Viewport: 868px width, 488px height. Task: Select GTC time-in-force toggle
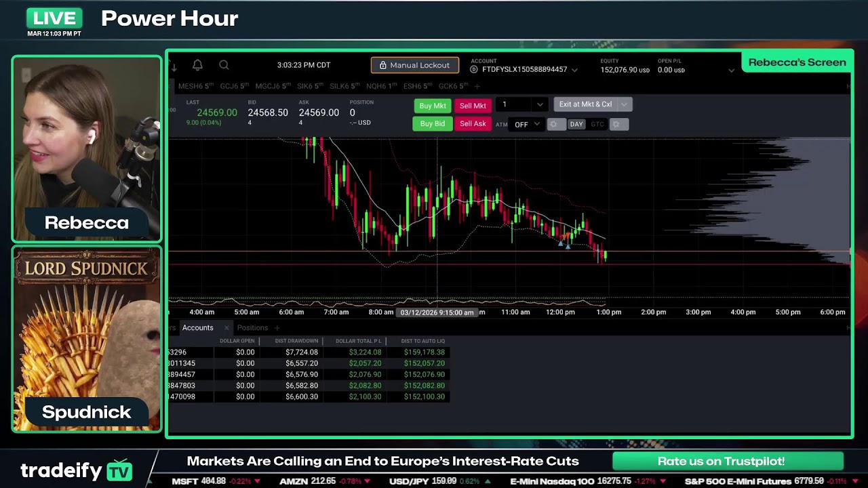coord(597,124)
